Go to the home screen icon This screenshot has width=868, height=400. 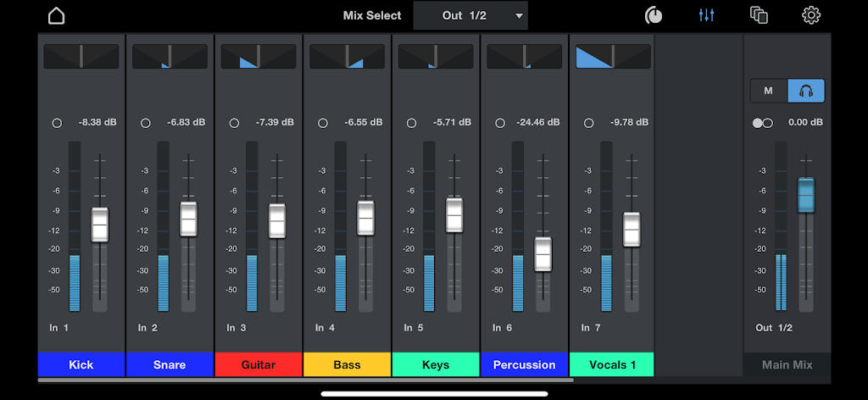tap(56, 15)
